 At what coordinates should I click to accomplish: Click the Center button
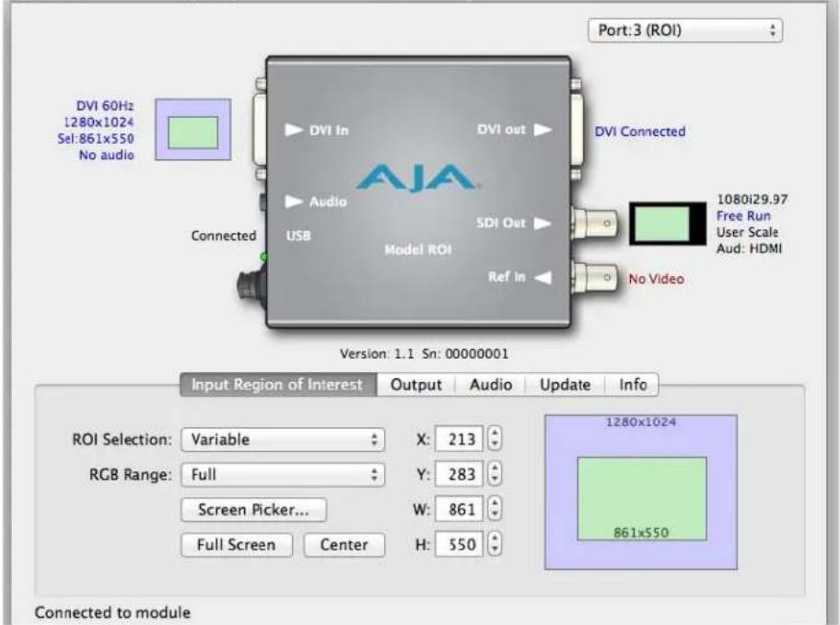coord(344,545)
